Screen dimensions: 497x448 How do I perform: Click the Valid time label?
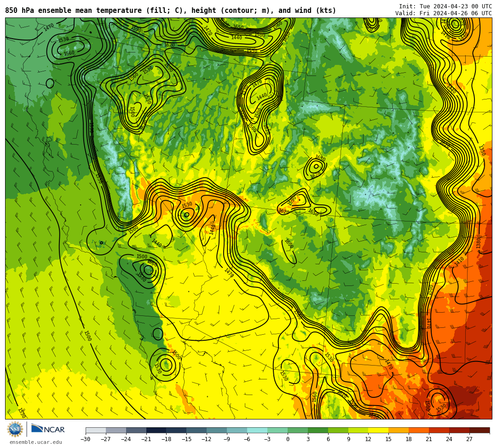point(444,13)
